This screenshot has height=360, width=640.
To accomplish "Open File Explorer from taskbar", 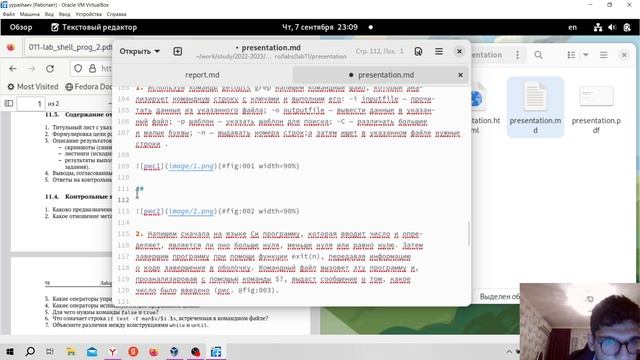I will [71, 351].
